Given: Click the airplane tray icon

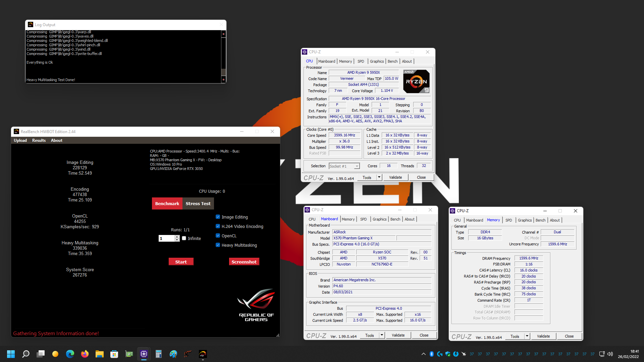Looking at the screenshot, I should click(x=464, y=354).
